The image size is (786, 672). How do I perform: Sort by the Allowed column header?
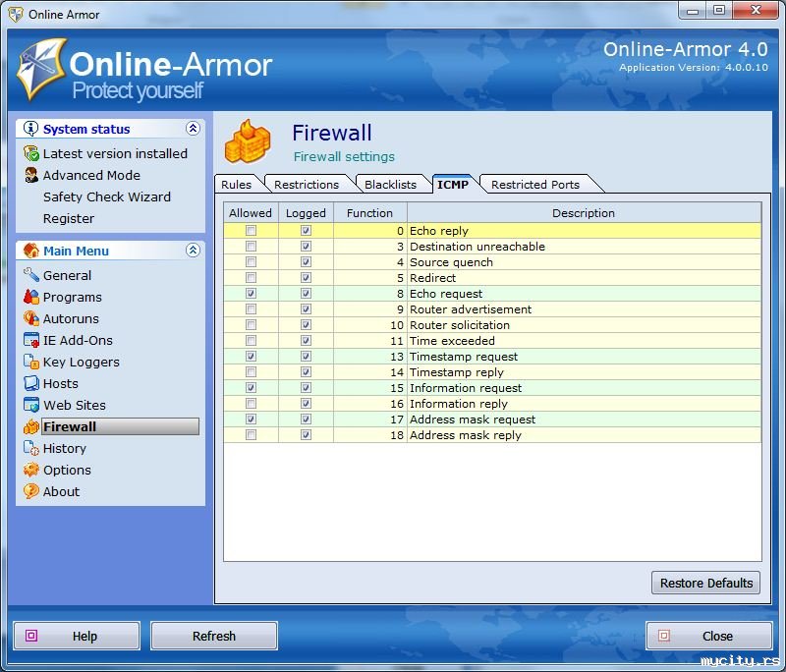(251, 213)
